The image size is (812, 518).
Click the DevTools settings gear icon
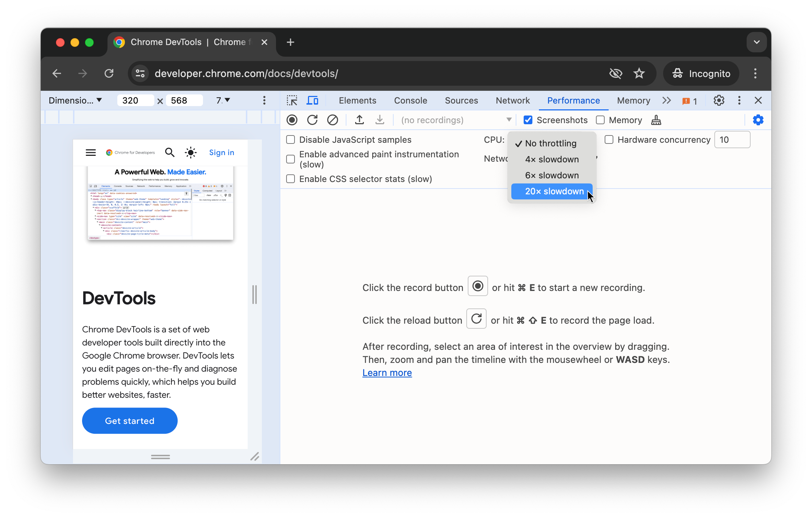719,100
